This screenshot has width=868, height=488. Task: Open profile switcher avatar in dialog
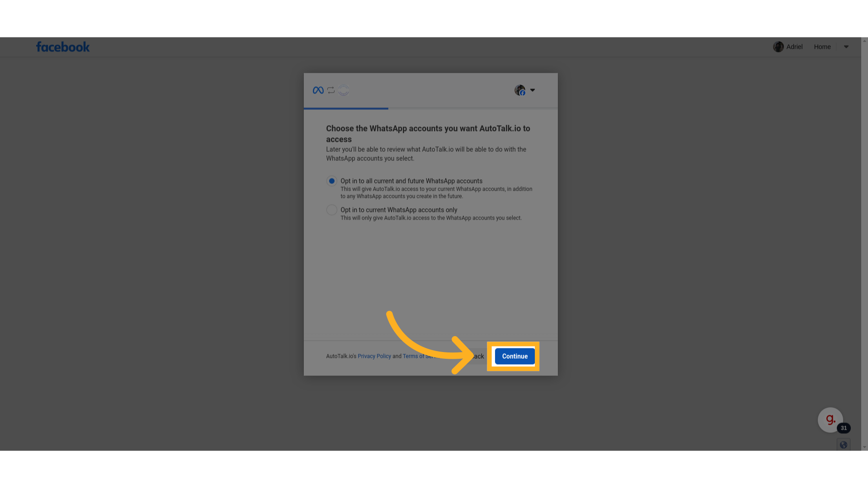pos(520,90)
